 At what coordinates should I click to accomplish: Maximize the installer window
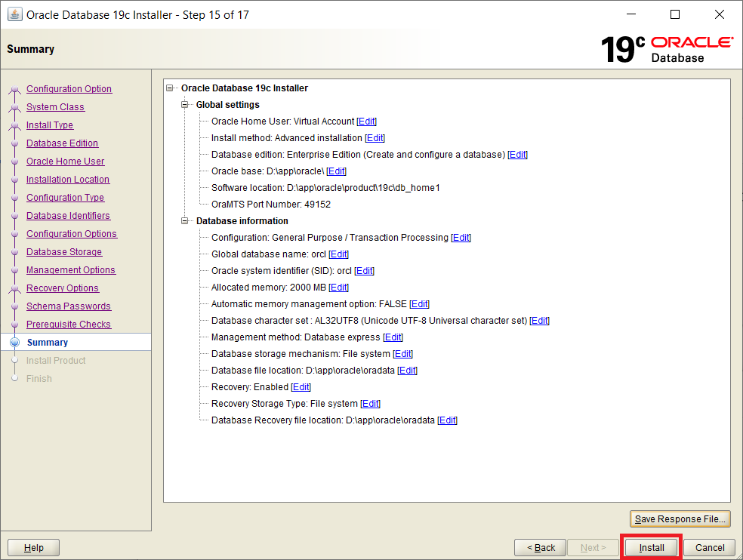click(x=675, y=14)
